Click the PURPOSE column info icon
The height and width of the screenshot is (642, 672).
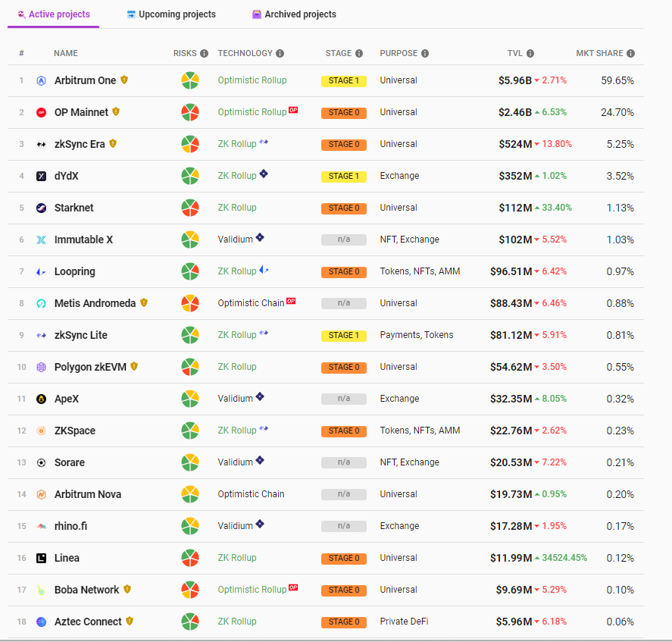tap(425, 53)
